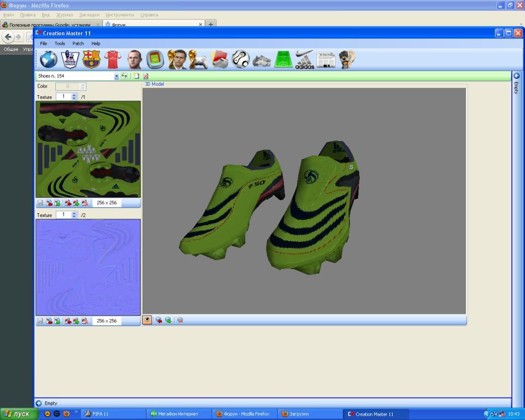525x420 pixels.
Task: Open the League editor Premier League icon
Action: click(70, 60)
